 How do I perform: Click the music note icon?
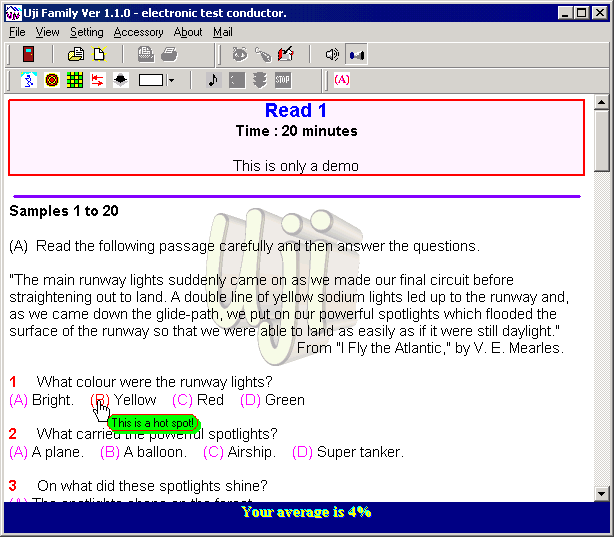tap(213, 80)
